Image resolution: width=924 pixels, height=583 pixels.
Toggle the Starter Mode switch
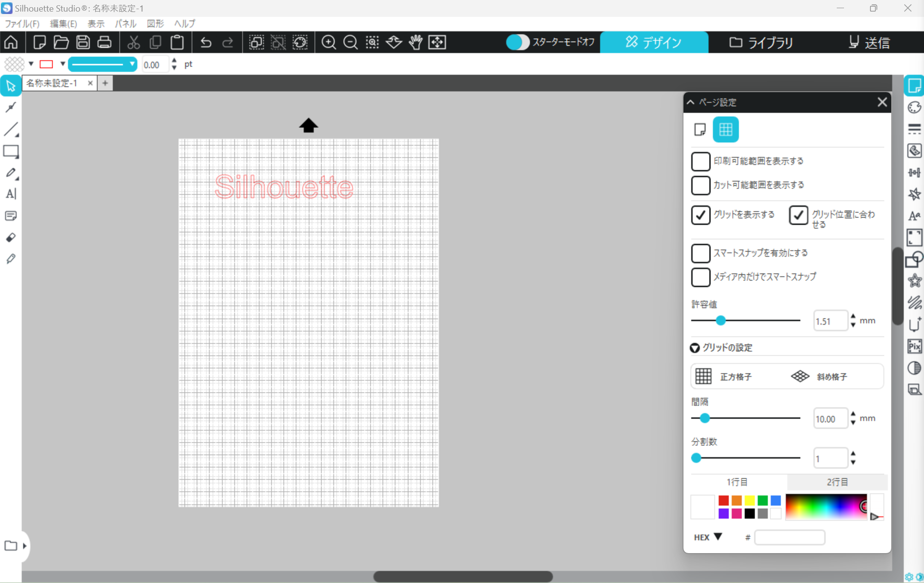pos(518,42)
